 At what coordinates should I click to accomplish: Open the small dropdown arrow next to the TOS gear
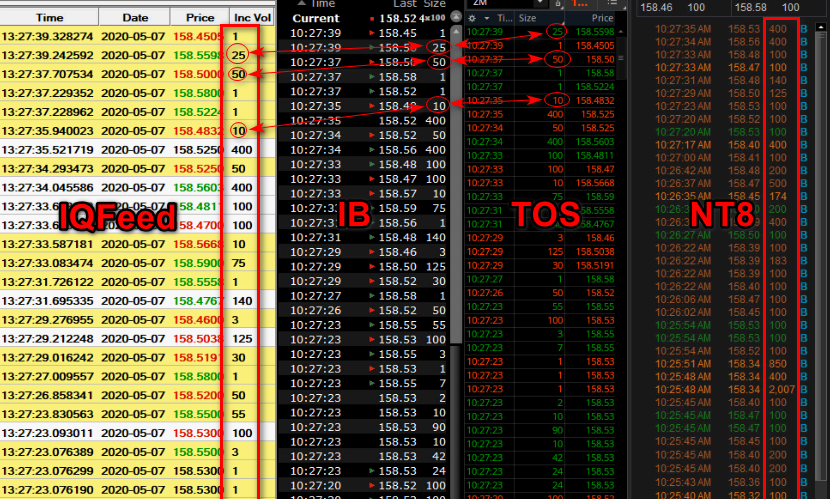pyautogui.click(x=486, y=18)
